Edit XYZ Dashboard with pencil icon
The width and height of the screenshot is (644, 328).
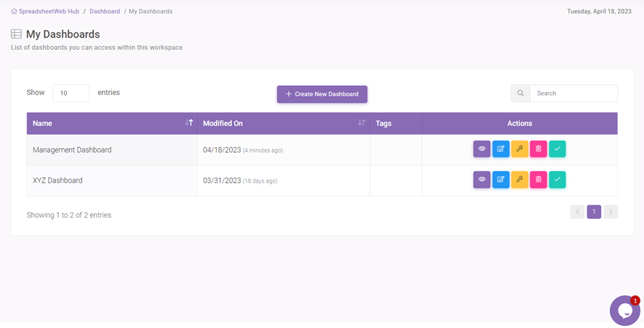(x=501, y=179)
